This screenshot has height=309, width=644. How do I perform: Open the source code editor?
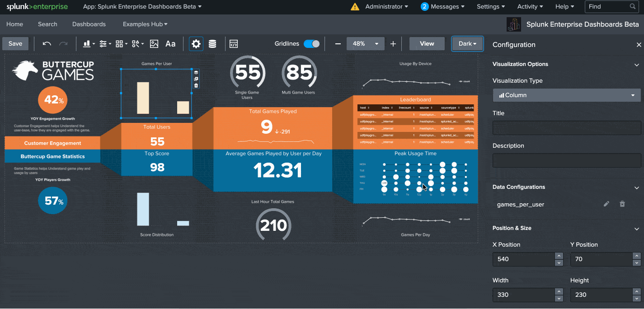tap(234, 44)
